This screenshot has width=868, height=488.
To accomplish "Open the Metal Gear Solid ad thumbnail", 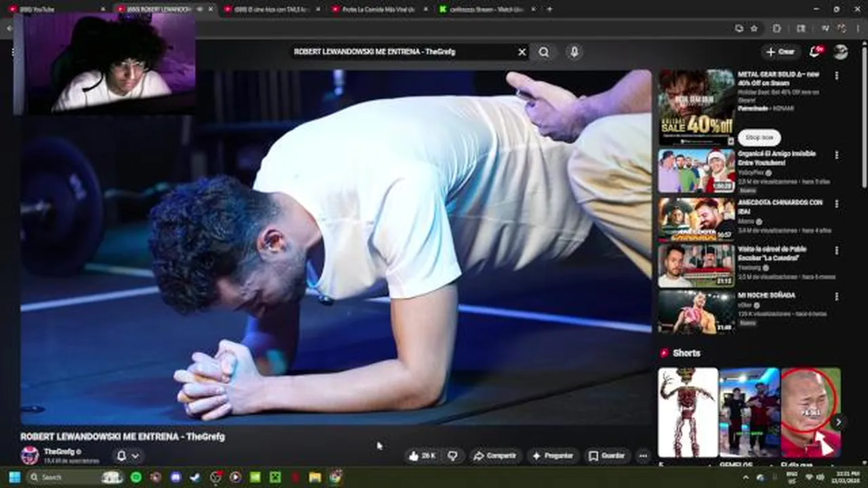I will coord(696,107).
